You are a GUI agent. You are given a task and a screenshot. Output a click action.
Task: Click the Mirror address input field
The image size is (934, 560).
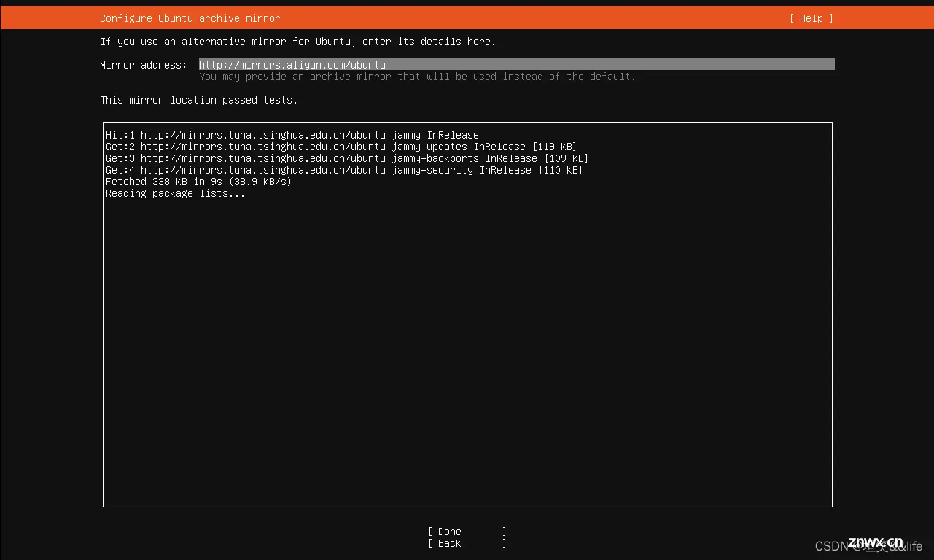[517, 65]
